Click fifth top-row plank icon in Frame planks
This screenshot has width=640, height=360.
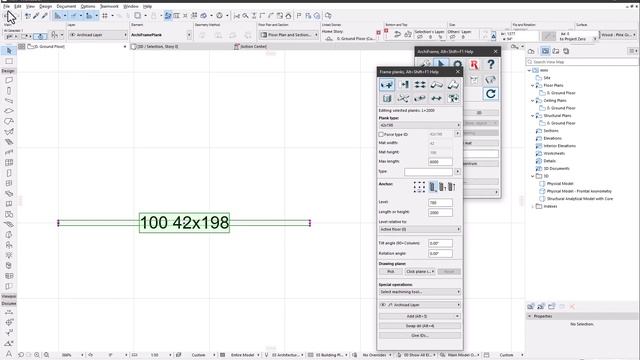click(x=453, y=84)
